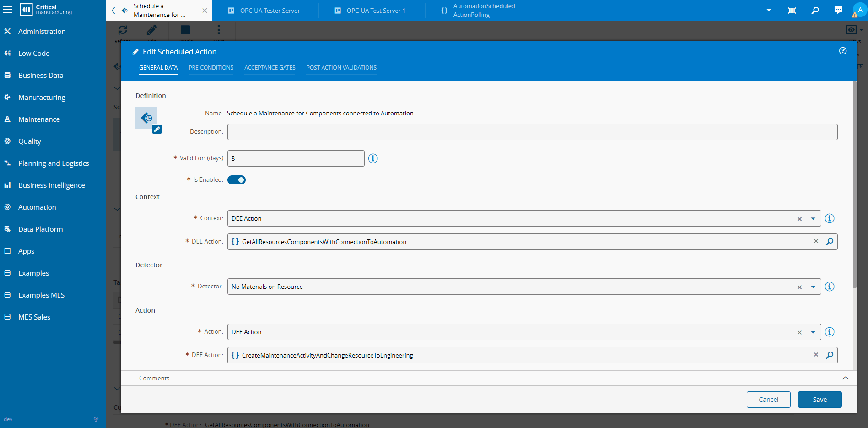868x428 pixels.
Task: Search DEE Action for Context
Action: (x=830, y=241)
